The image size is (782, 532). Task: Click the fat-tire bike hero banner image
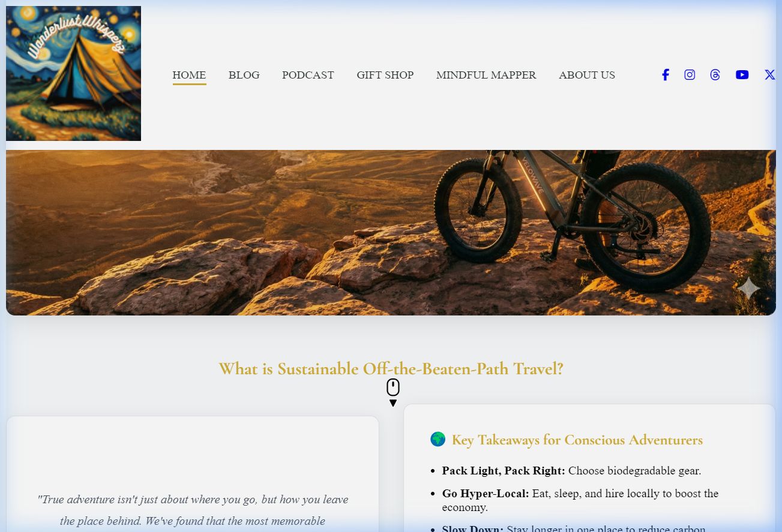391,233
